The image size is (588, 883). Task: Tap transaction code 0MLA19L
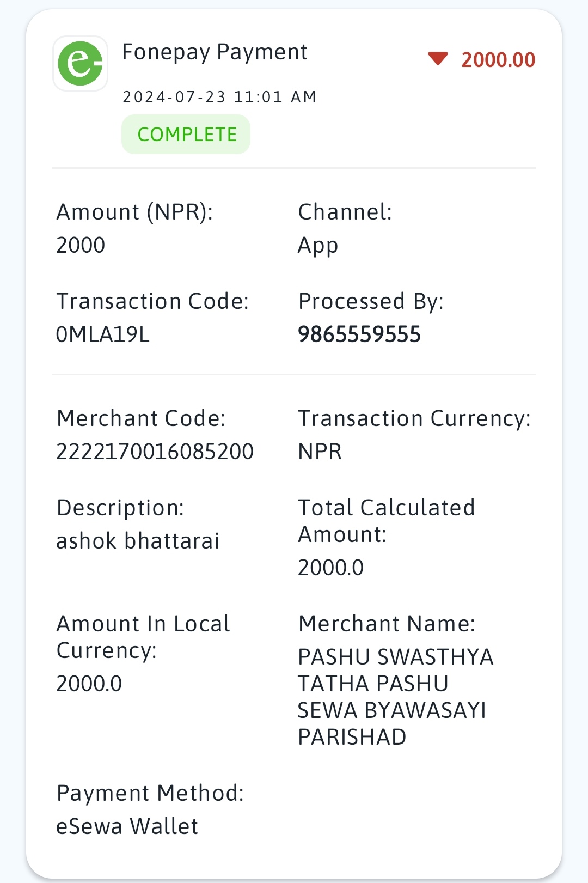click(102, 334)
